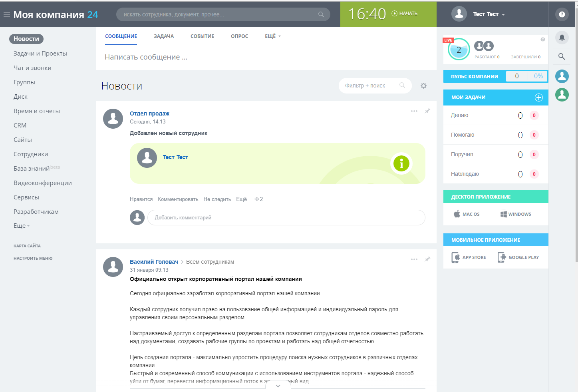Open Чат и звонки menu item
Image resolution: width=578 pixels, height=392 pixels.
coord(32,68)
